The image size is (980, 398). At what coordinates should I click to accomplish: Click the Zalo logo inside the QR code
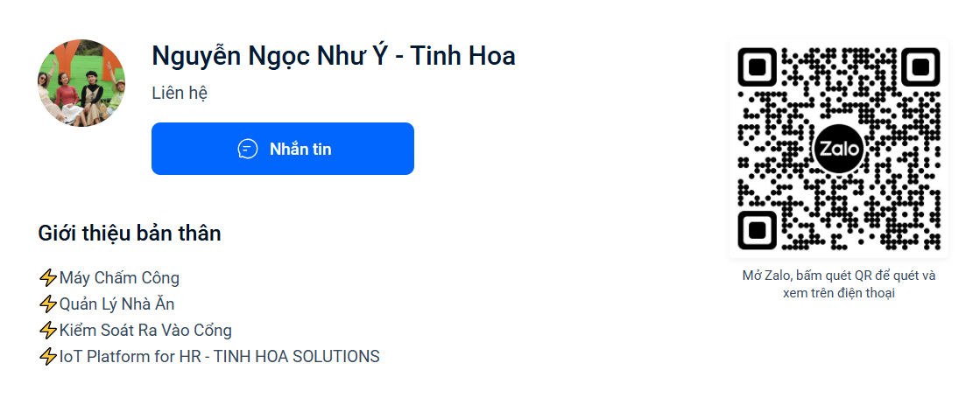(x=838, y=150)
